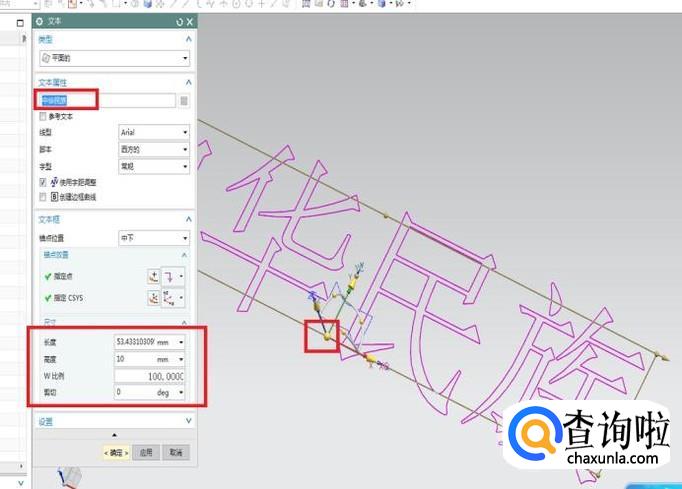
Task: Click the left panel bottom down arrow
Action: 20,483
